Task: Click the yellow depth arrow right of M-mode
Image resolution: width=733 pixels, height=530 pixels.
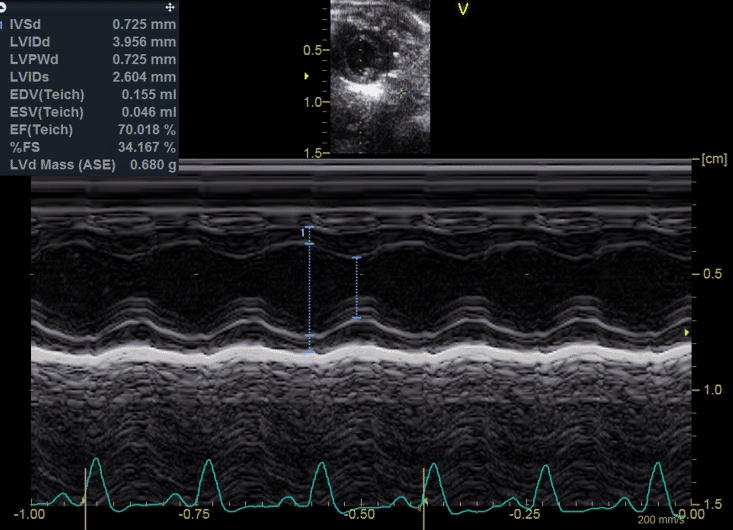Action: pyautogui.click(x=686, y=332)
